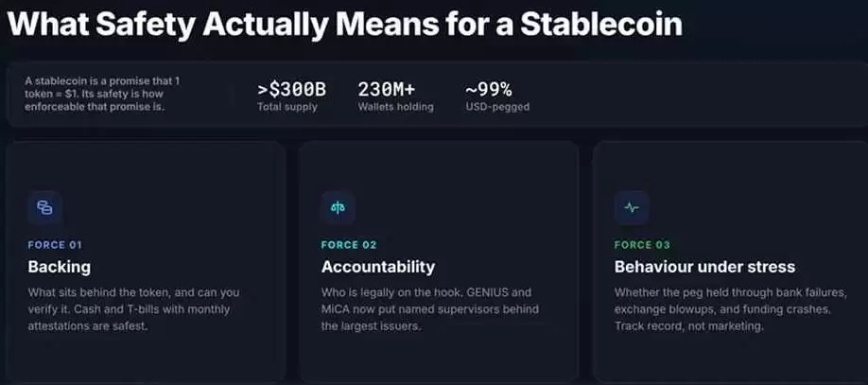Viewport: 868px width, 385px height.
Task: Click the Backing coins icon
Action: coord(44,208)
